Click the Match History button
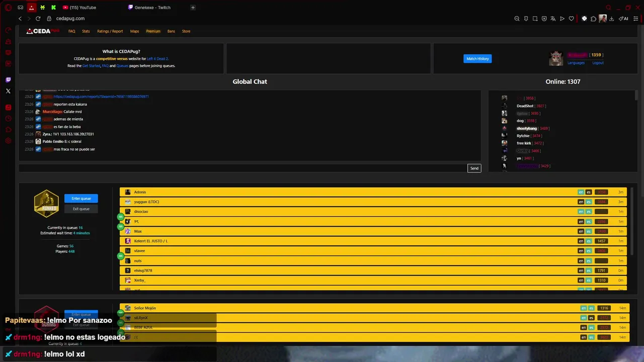Screen dimensions: 644x362 [x=477, y=59]
